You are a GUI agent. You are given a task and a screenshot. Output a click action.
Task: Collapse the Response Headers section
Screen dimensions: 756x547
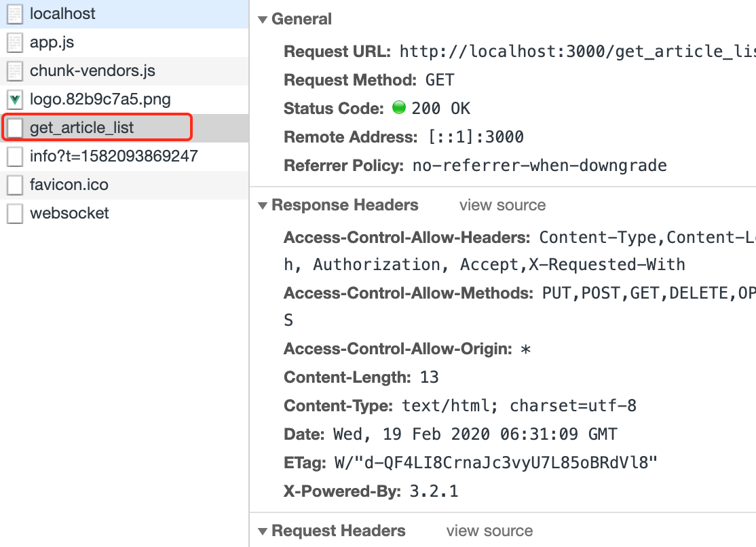(262, 205)
